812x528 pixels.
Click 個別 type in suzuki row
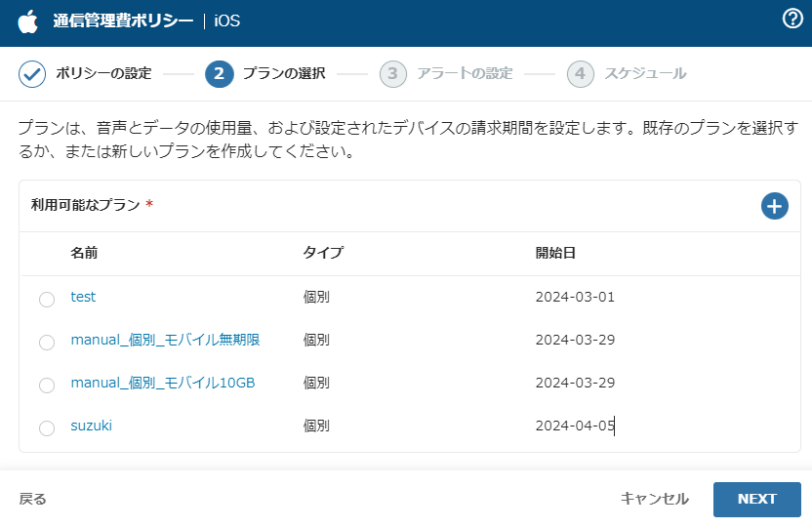coord(316,426)
